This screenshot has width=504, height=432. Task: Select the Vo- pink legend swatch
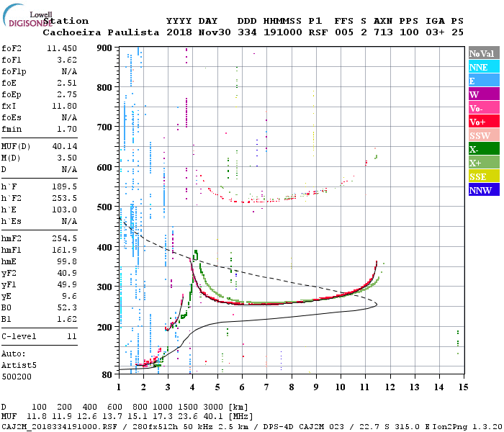tap(484, 108)
